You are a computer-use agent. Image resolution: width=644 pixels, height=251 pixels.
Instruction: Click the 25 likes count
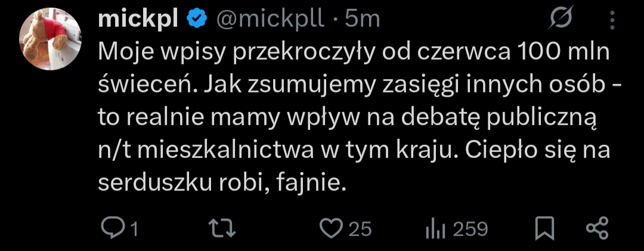click(360, 229)
